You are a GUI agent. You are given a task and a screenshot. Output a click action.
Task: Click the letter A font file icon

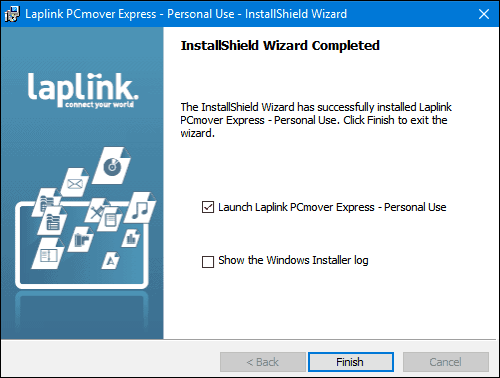pos(110,261)
